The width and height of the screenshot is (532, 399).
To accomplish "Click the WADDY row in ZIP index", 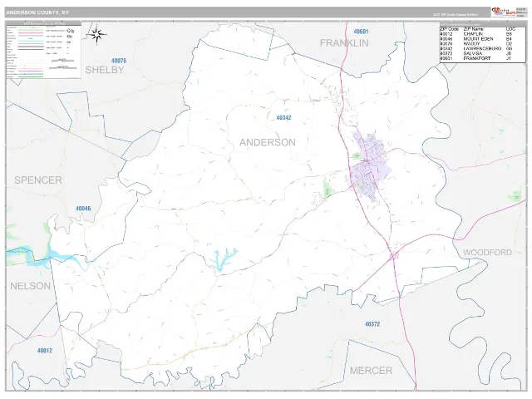I will tap(476, 44).
